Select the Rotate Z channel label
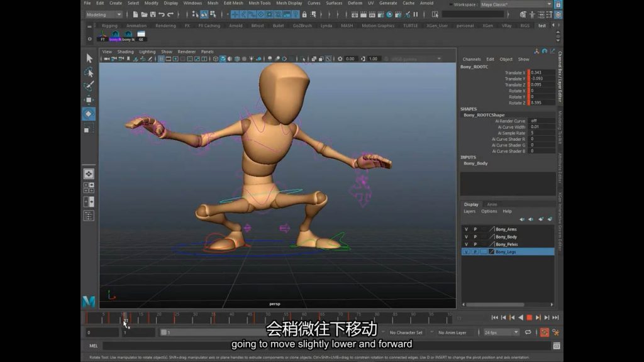Image resolution: width=644 pixels, height=362 pixels. (x=517, y=103)
